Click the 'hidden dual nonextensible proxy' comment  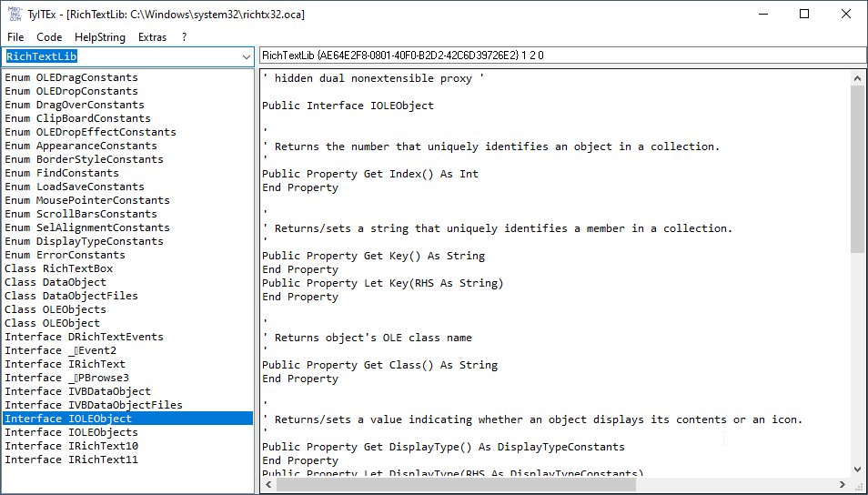[373, 78]
